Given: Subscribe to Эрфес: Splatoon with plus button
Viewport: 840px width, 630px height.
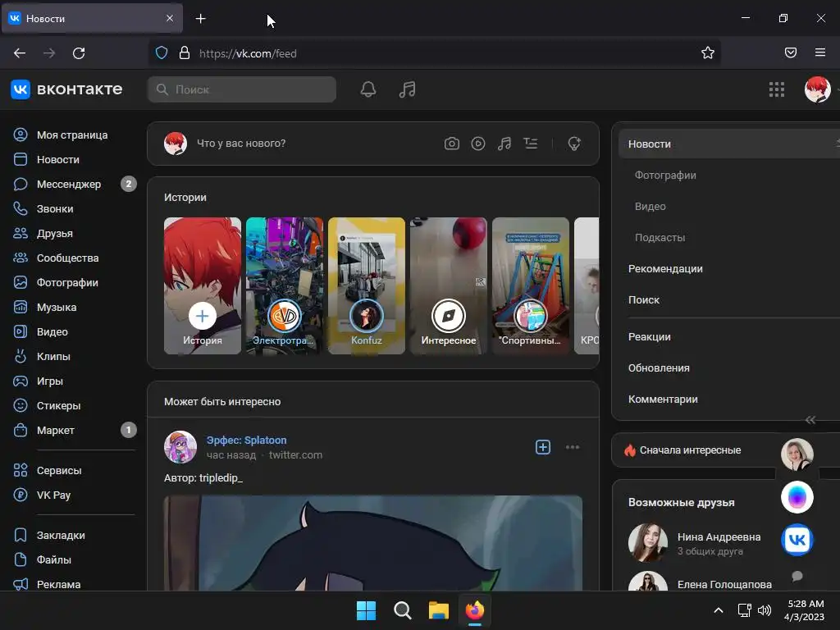Looking at the screenshot, I should pos(543,447).
